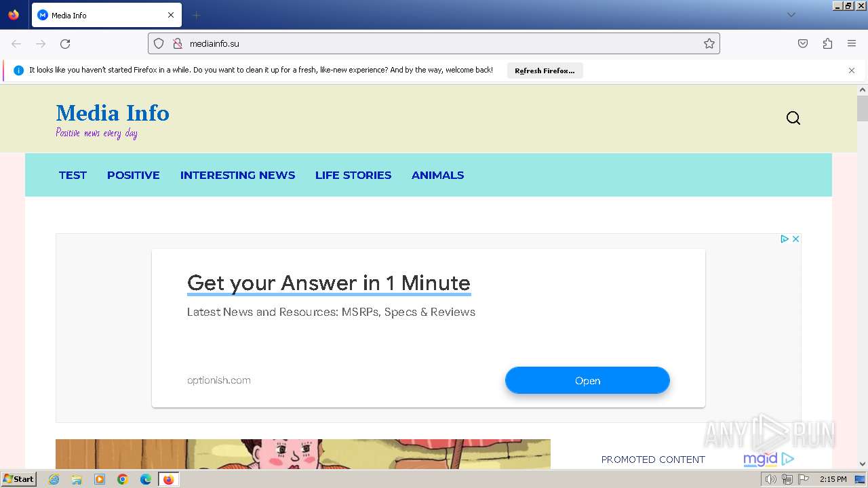Open the tracking protection shield icon
The width and height of the screenshot is (868, 488).
click(x=159, y=43)
